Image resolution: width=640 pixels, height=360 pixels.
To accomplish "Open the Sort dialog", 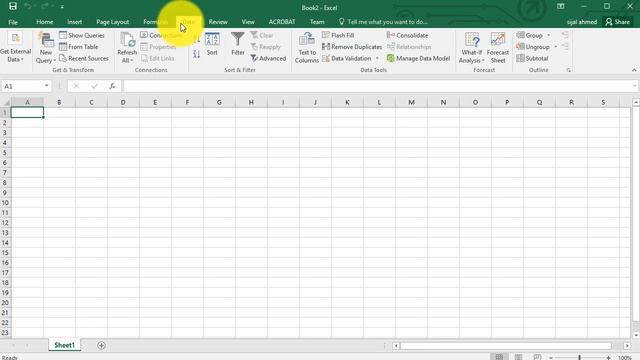I will coord(212,44).
